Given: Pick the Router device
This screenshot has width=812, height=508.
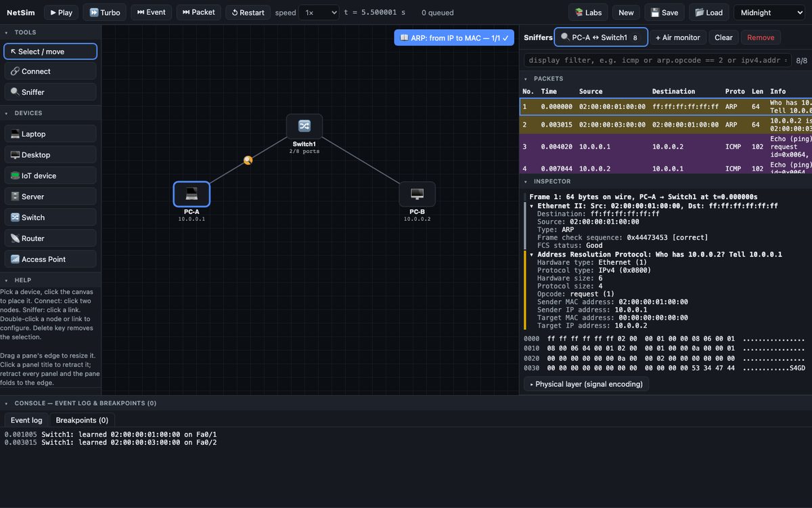Looking at the screenshot, I should coord(51,238).
